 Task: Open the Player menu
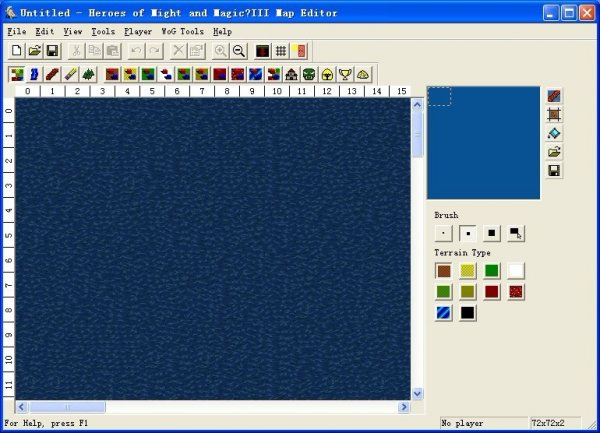pyautogui.click(x=138, y=31)
